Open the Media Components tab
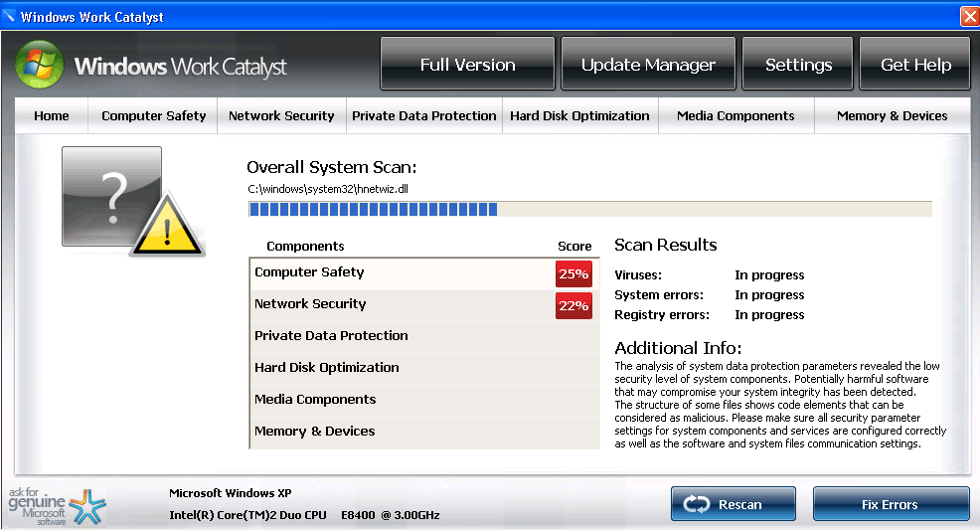The height and width of the screenshot is (530, 980). (735, 116)
